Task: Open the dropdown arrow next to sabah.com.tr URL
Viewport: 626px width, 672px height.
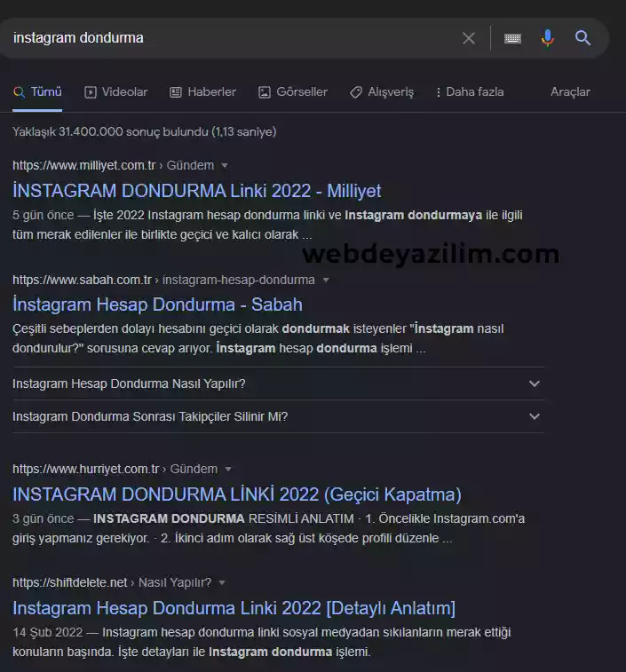Action: point(326,281)
